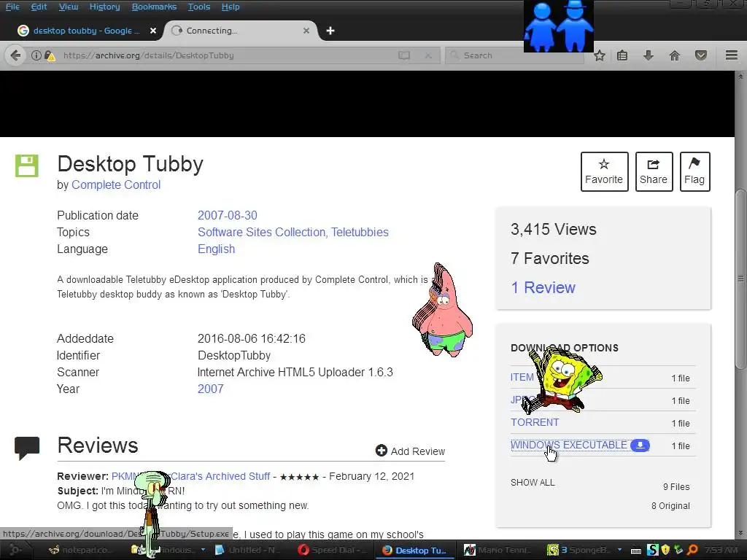Save the page with the Pocket icon
The height and width of the screenshot is (560, 747).
point(701,55)
